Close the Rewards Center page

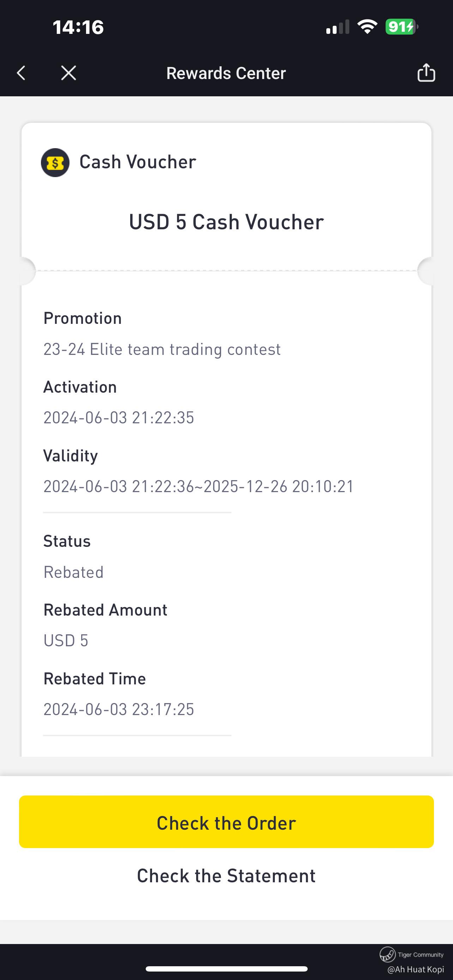pyautogui.click(x=68, y=73)
